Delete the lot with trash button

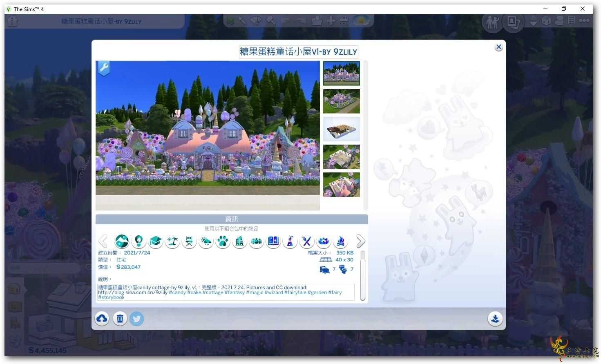(120, 319)
